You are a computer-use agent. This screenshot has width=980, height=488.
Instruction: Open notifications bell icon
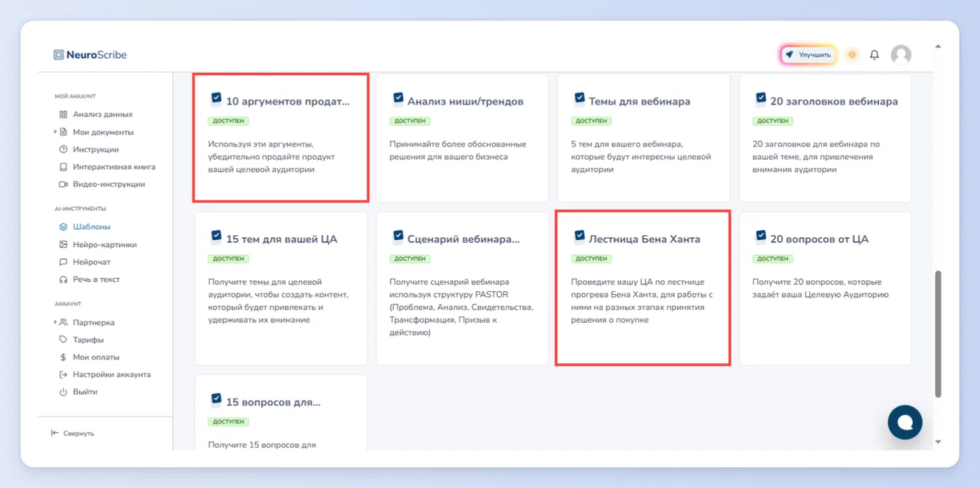coord(874,55)
